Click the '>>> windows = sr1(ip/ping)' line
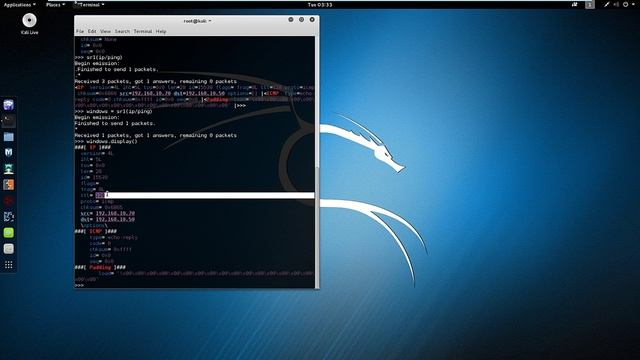This screenshot has height=360, width=640. pyautogui.click(x=113, y=111)
